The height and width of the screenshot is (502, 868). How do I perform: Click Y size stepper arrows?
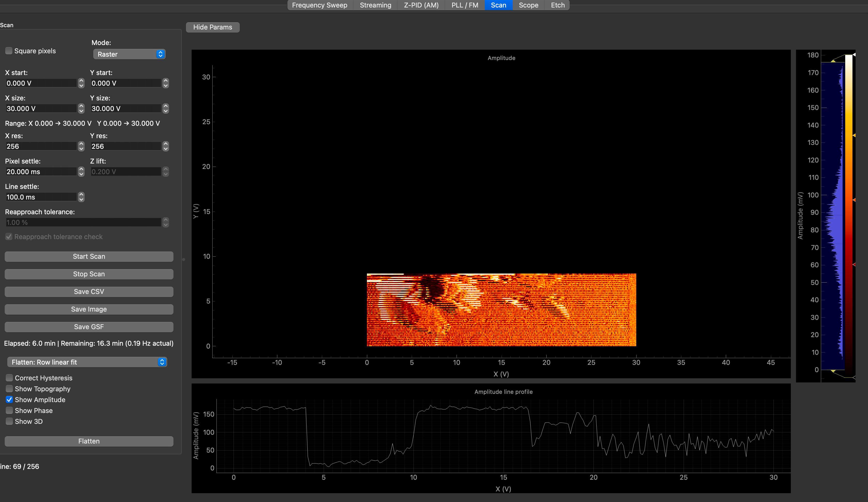coord(166,108)
